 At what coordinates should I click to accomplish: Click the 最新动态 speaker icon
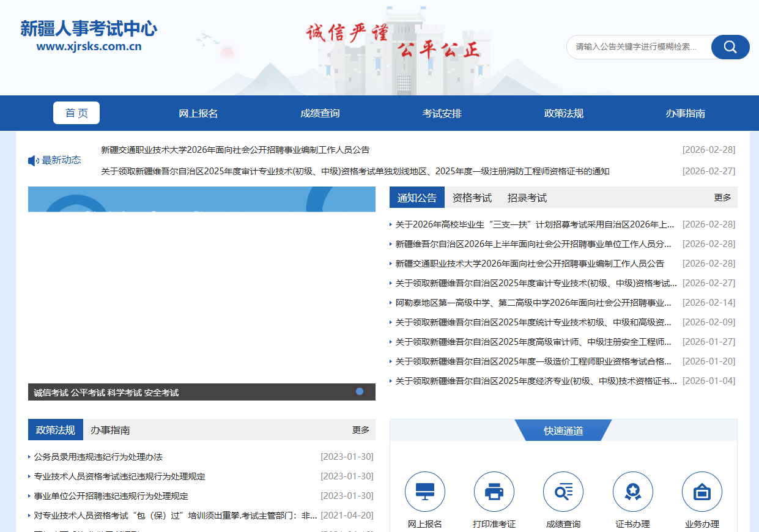(x=34, y=161)
